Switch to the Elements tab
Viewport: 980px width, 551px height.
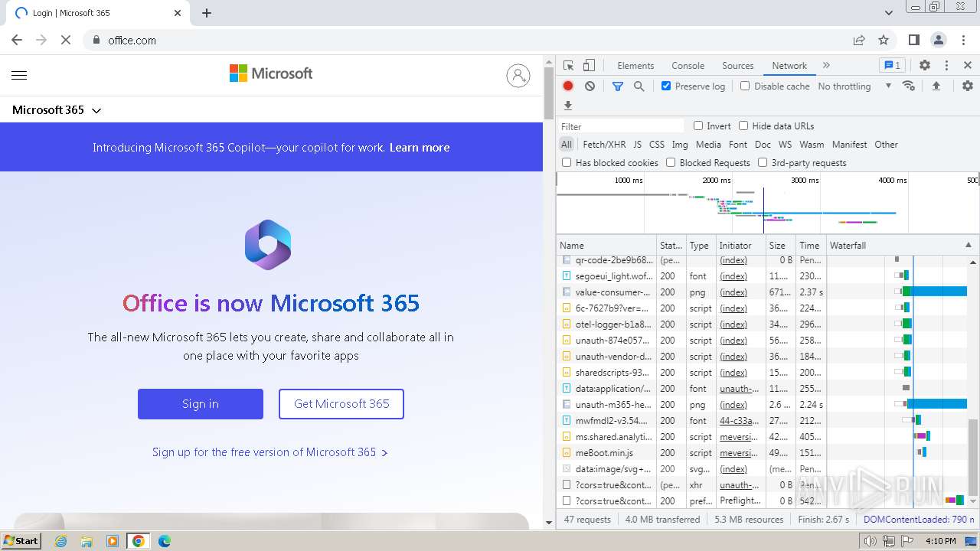tap(635, 66)
